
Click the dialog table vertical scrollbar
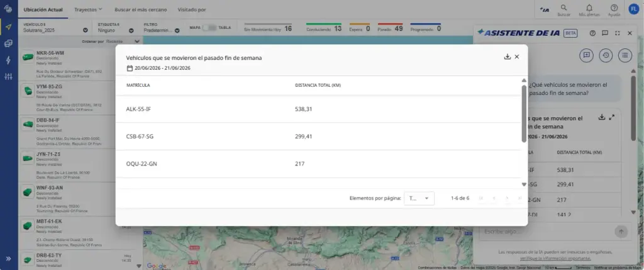(524, 114)
